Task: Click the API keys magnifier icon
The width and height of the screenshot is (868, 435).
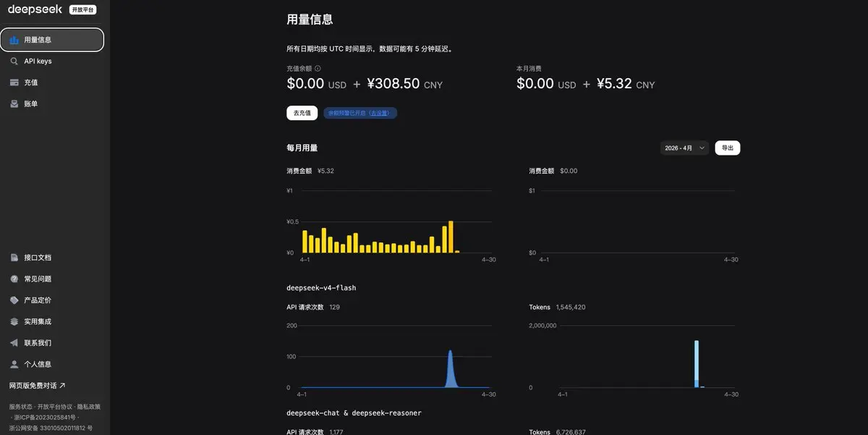Action: [x=14, y=62]
